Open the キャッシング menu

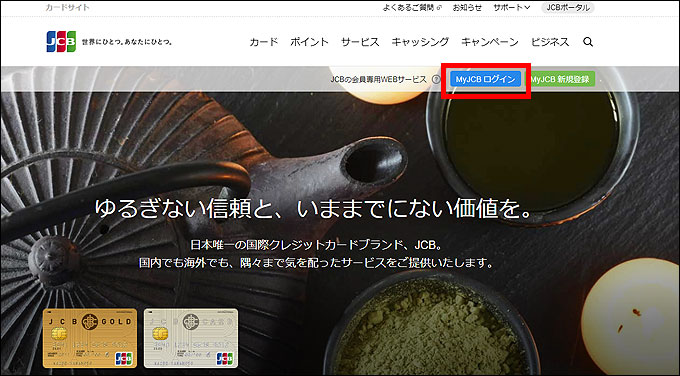coord(420,42)
